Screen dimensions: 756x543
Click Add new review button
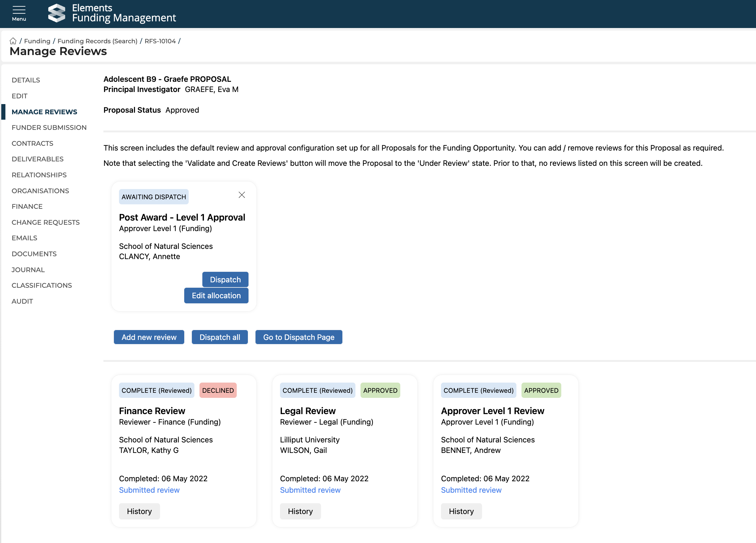149,337
